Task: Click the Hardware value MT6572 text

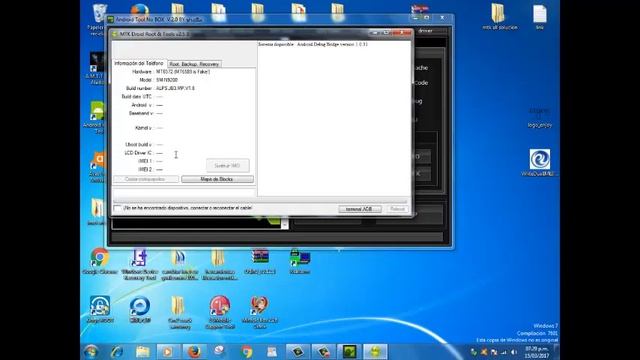Action: pos(183,71)
